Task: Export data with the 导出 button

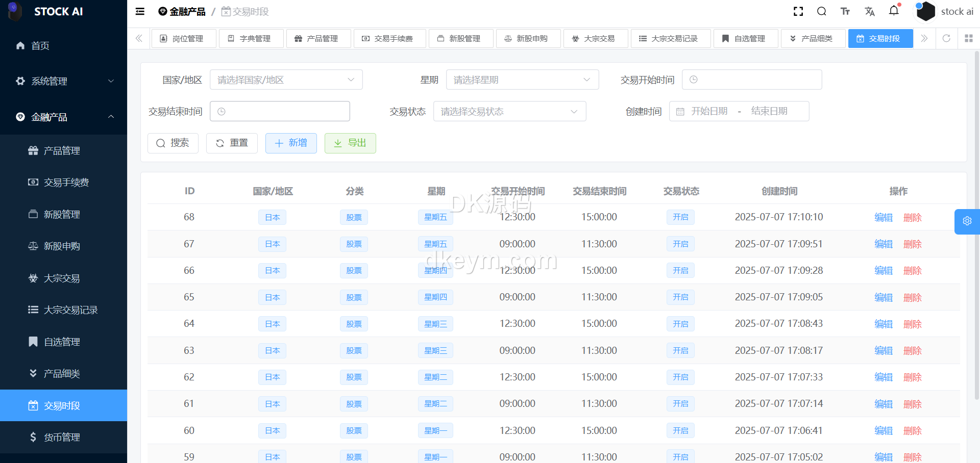Action: tap(350, 143)
